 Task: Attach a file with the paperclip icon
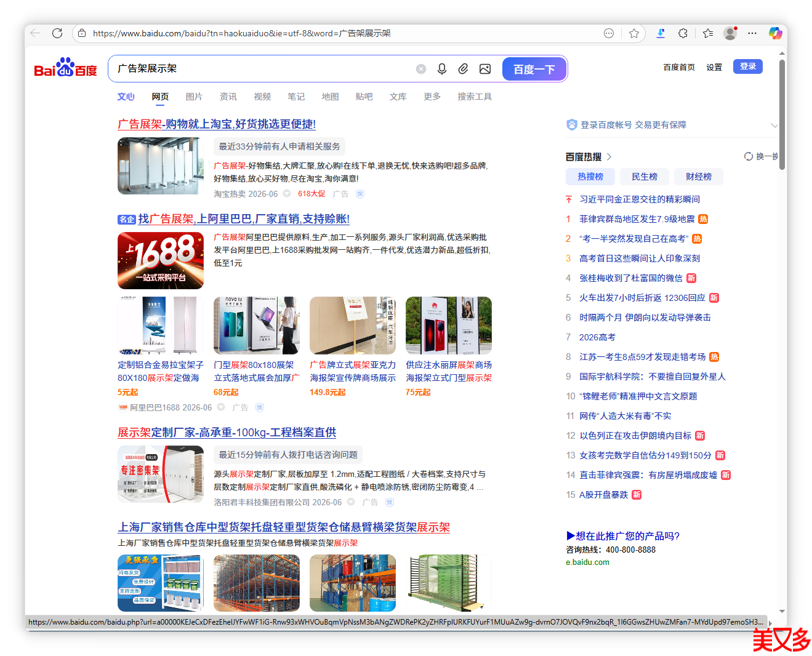coord(464,69)
